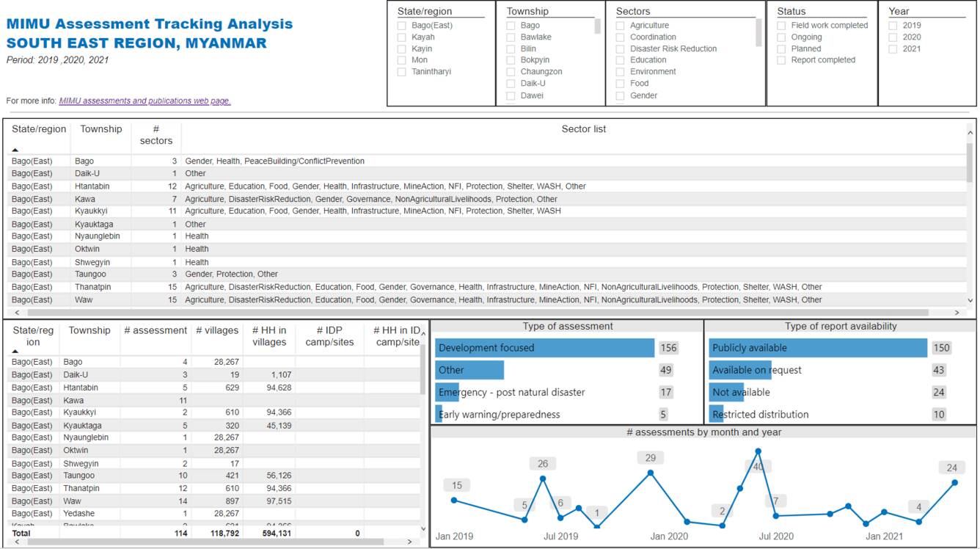Tick the Food sector checkbox
Image resolution: width=980 pixels, height=549 pixels.
(620, 84)
